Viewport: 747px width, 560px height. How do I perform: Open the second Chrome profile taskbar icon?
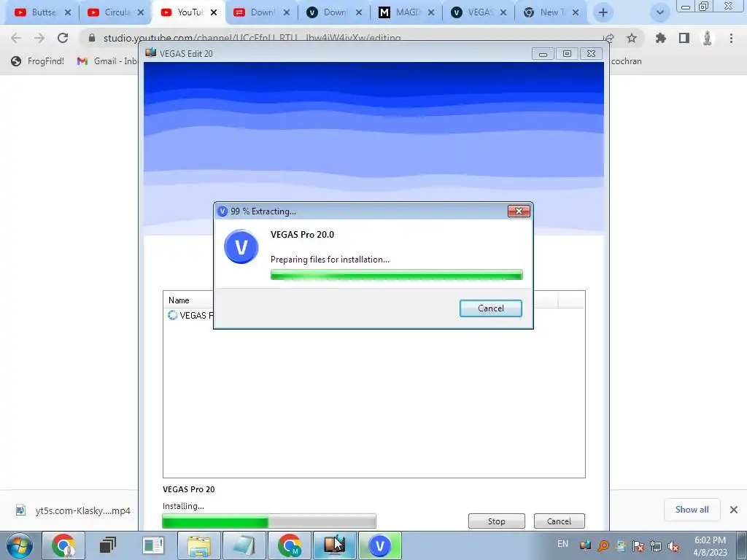point(290,545)
